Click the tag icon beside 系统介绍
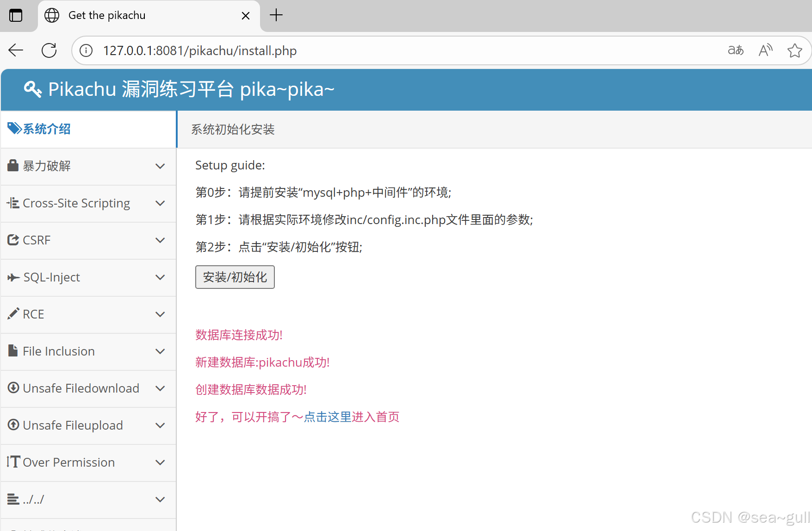 tap(14, 128)
